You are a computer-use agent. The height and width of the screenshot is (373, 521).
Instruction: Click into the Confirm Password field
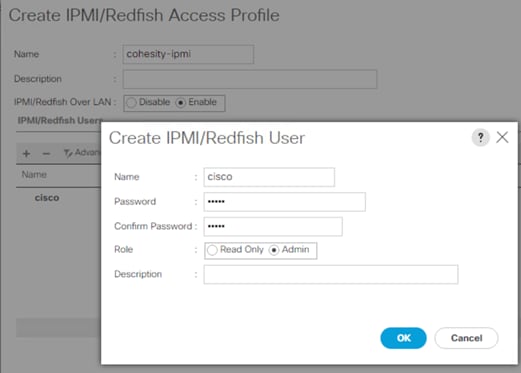point(273,227)
